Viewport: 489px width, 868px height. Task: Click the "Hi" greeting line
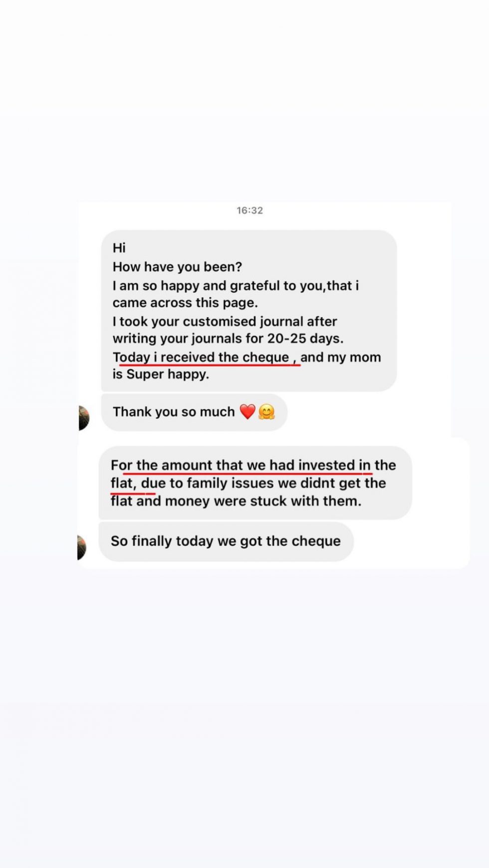click(119, 248)
